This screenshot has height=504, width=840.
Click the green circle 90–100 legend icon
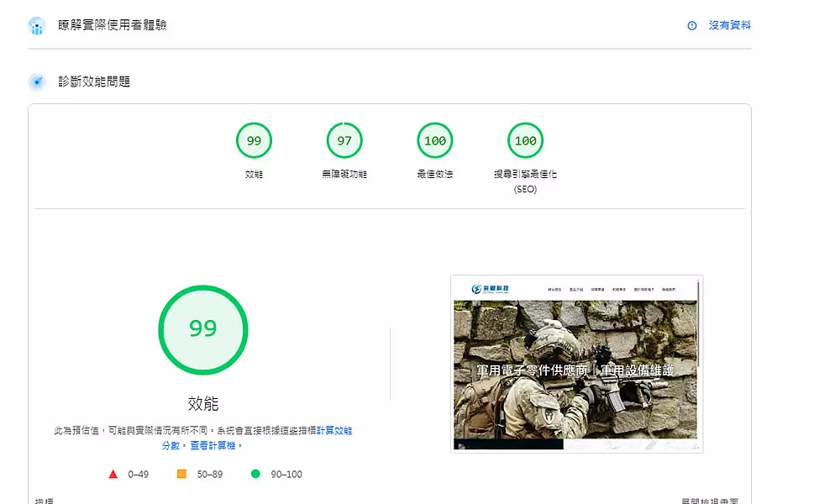pyautogui.click(x=255, y=474)
